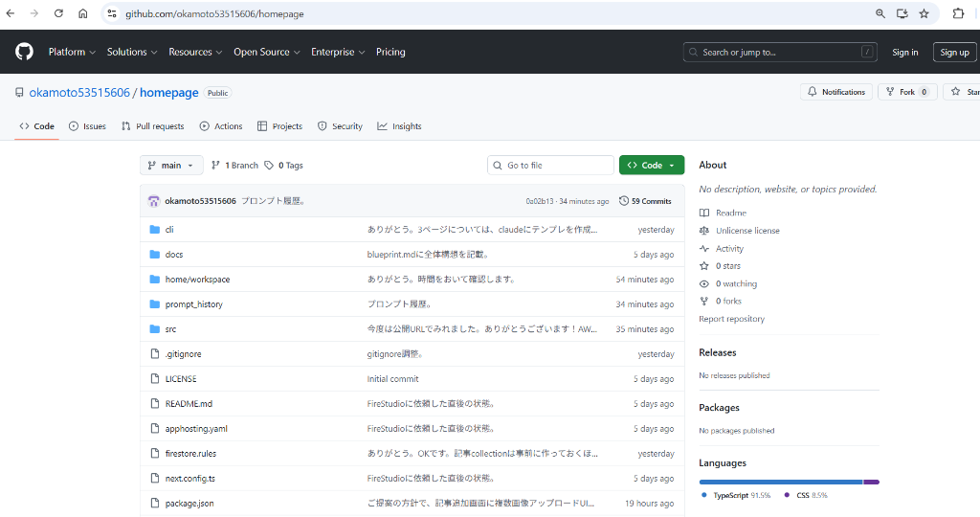
Task: Open the Releases heading link
Action: pyautogui.click(x=718, y=352)
